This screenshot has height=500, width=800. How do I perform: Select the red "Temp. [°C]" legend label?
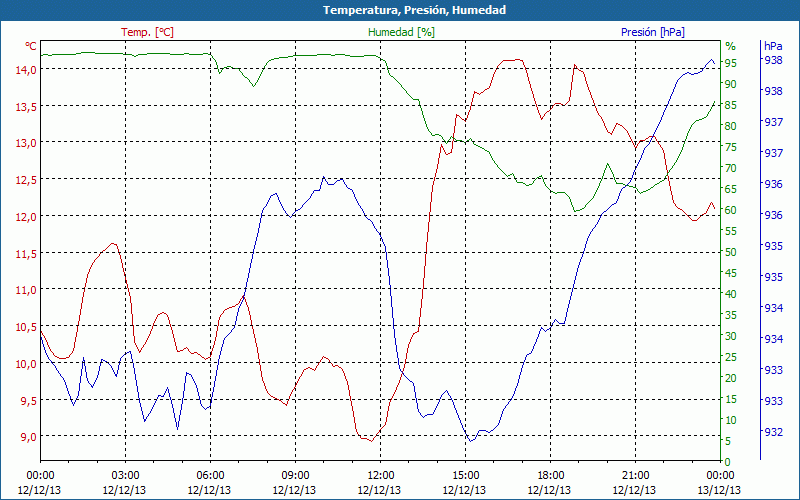pos(147,32)
